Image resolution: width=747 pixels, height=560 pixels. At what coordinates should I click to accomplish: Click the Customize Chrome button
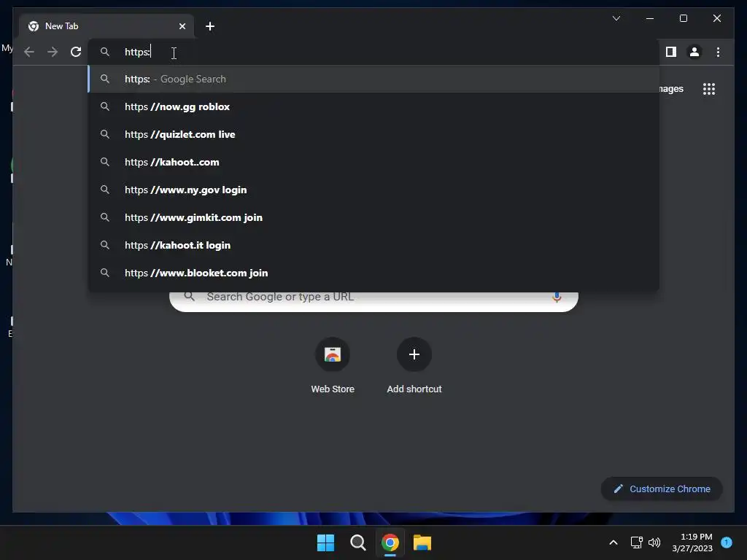click(x=662, y=489)
